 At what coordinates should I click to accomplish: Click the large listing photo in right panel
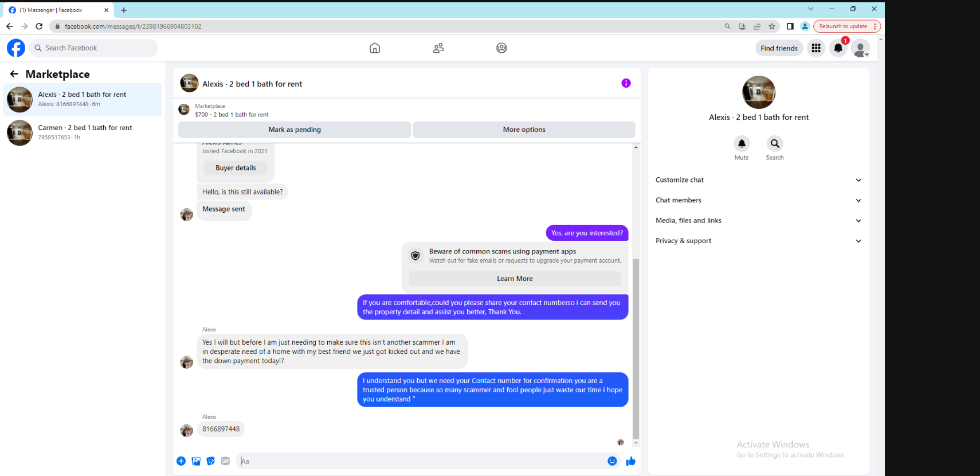(x=758, y=92)
